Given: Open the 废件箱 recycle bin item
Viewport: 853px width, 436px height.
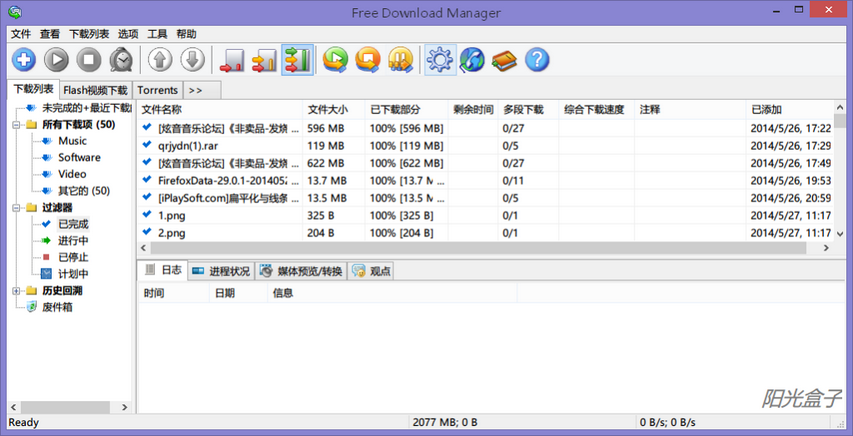Looking at the screenshot, I should tap(57, 307).
